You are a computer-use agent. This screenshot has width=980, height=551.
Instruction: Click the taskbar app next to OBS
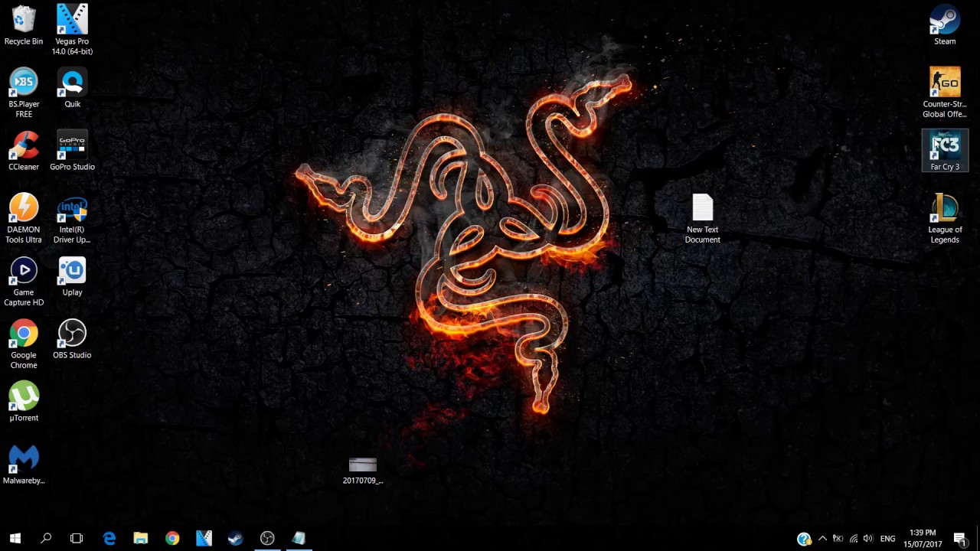coord(299,538)
